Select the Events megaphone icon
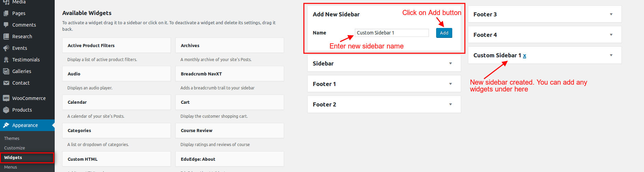 pos(6,48)
